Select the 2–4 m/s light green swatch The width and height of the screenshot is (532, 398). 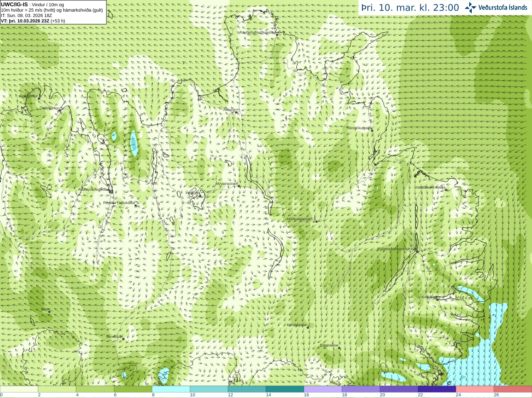coord(57,389)
